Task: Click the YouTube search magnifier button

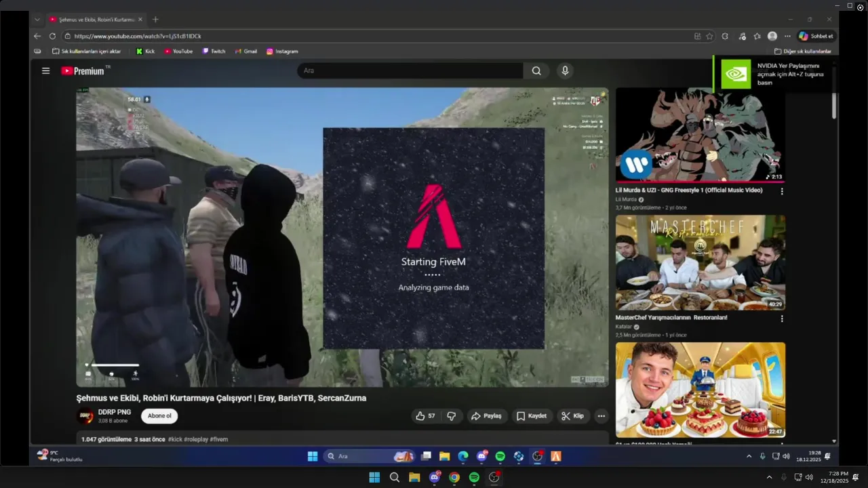Action: tap(536, 70)
